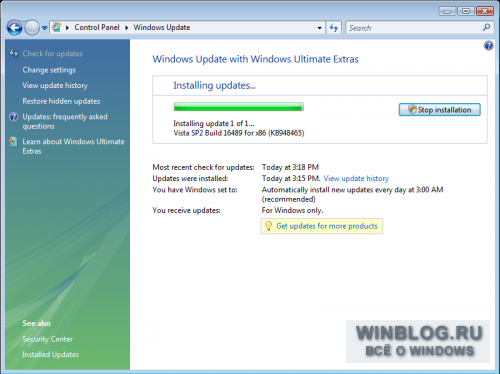Select Control Panel in the breadcrumb
Viewport: 500px width, 374px height.
pos(97,27)
